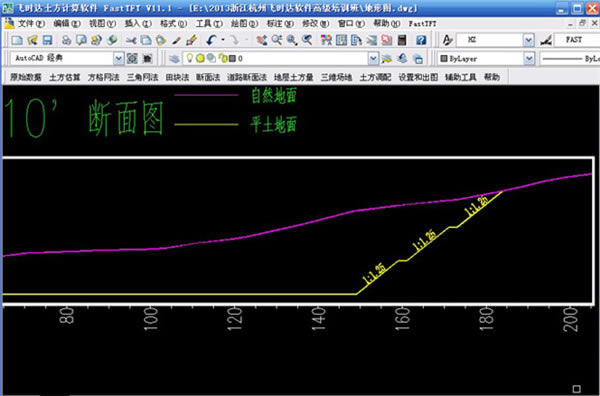Click the Plot Preview icon
The height and width of the screenshot is (396, 600).
pyautogui.click(x=82, y=40)
